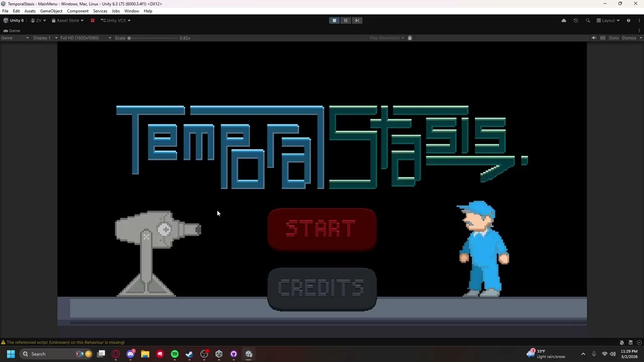Open the help question mark icon
Screen dimensions: 644x362
point(628,21)
